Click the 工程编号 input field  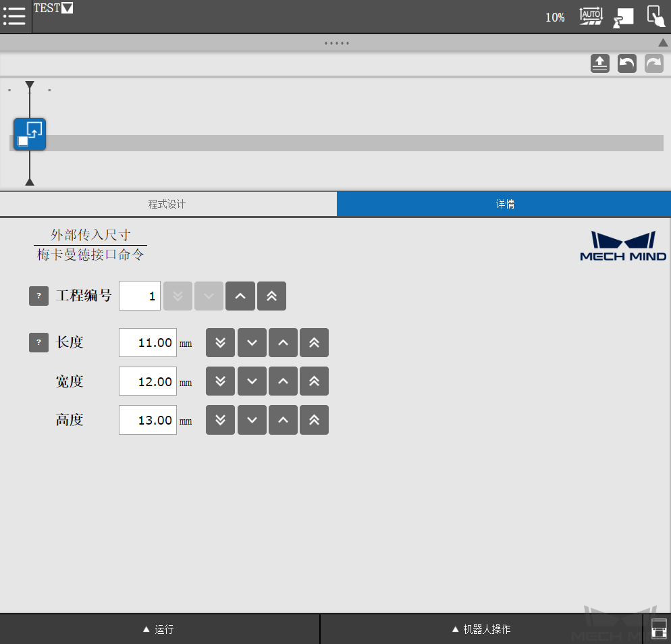(139, 296)
